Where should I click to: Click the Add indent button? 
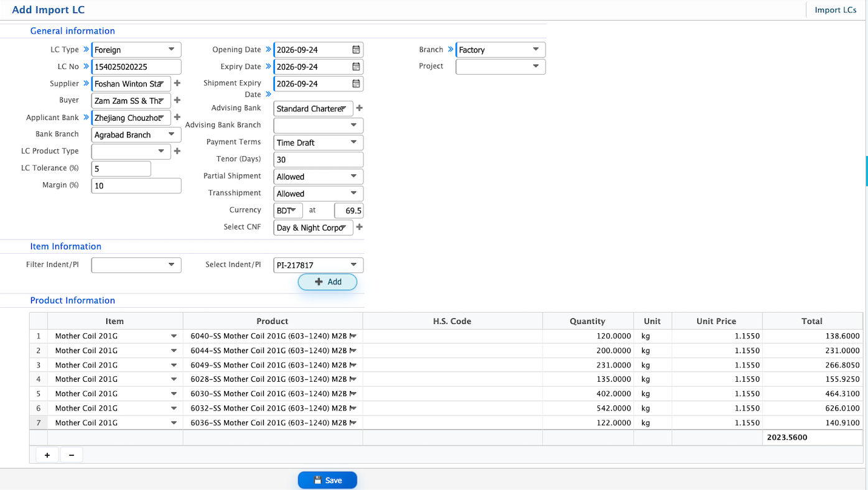pyautogui.click(x=328, y=282)
